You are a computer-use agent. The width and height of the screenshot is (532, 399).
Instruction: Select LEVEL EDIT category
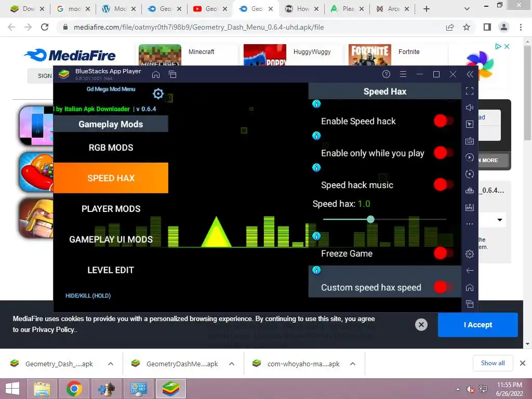pos(111,270)
